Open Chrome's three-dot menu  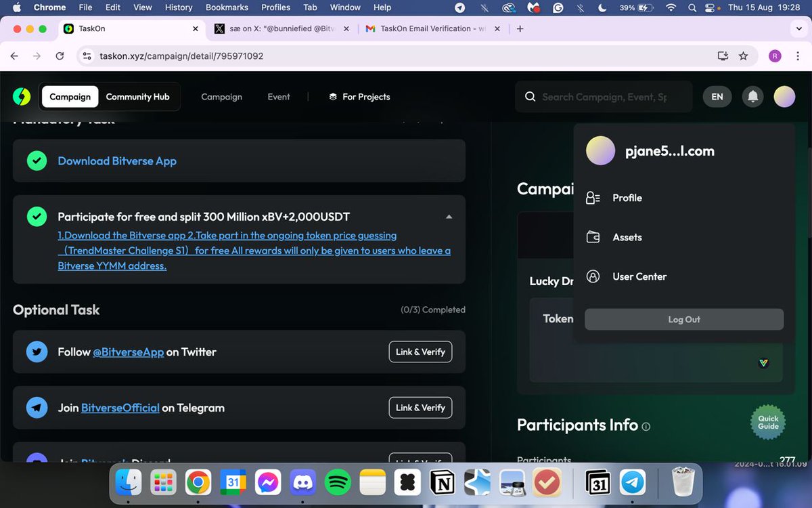click(x=798, y=56)
